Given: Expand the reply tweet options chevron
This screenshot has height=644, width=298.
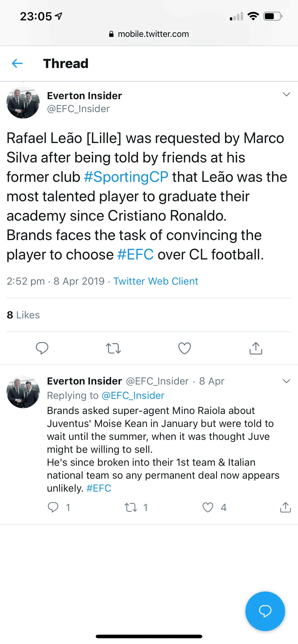Looking at the screenshot, I should 286,381.
